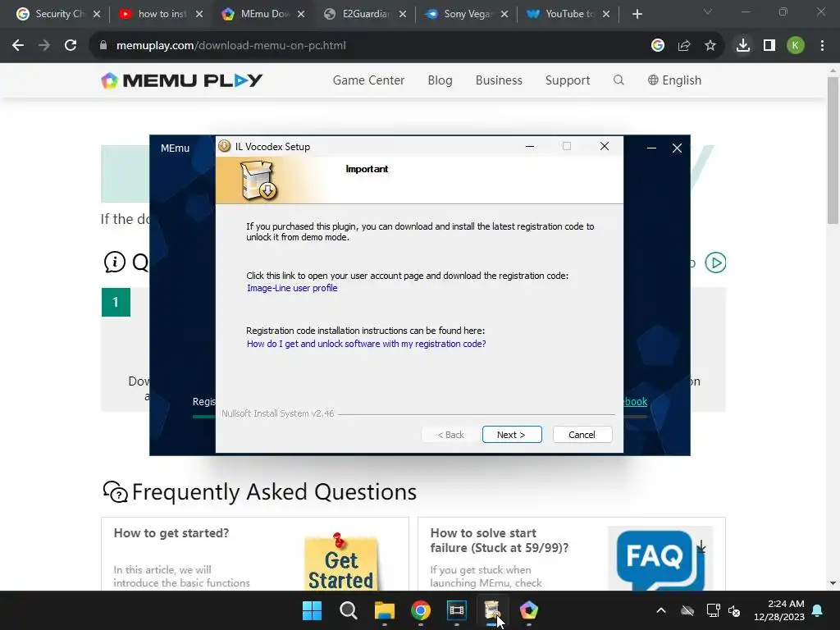Click the scrollbar down arrow
Image resolution: width=840 pixels, height=630 pixels.
(833, 583)
